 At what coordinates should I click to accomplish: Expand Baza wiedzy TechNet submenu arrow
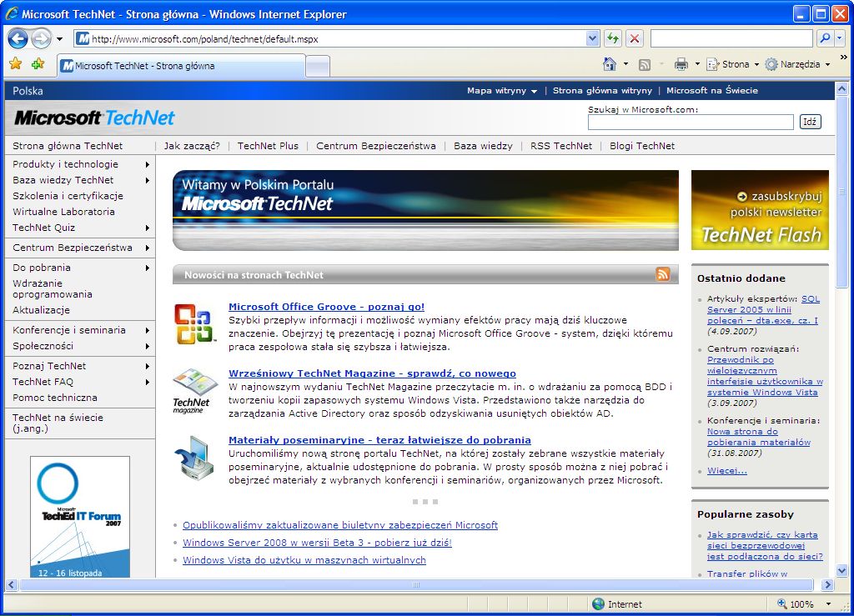(148, 180)
